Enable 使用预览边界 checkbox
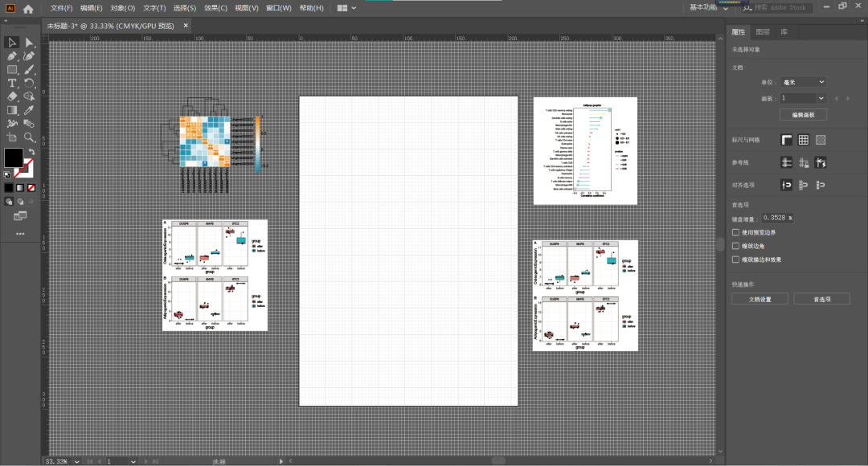 click(735, 232)
